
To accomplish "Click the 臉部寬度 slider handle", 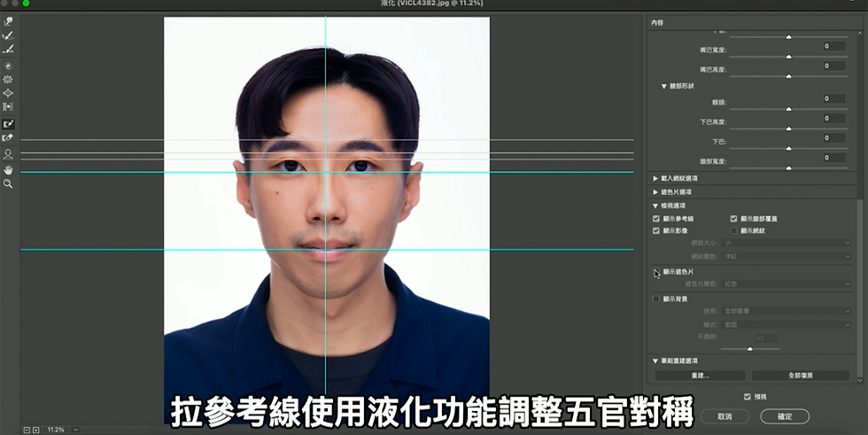I will pos(788,167).
